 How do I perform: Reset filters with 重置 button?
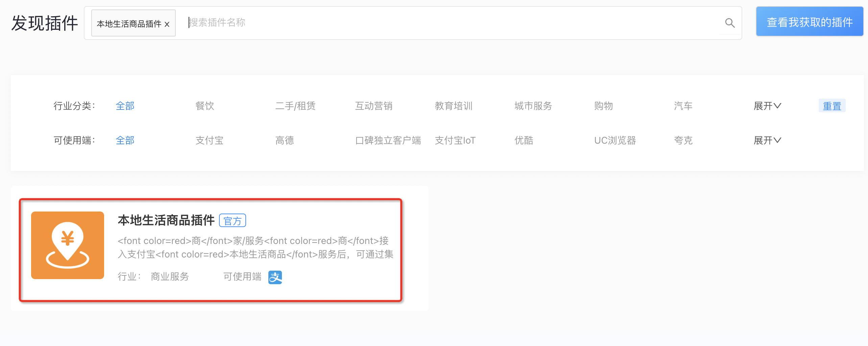coord(832,106)
